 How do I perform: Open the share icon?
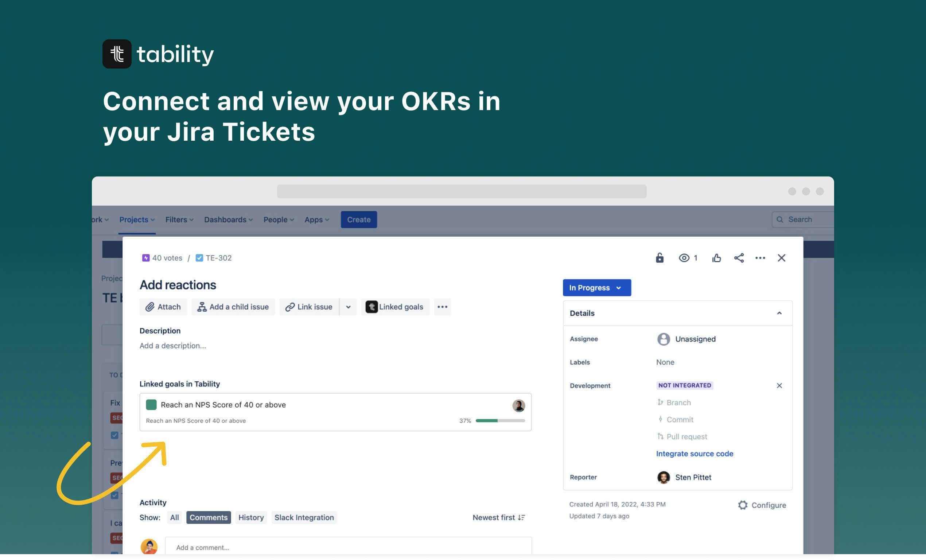[739, 258]
